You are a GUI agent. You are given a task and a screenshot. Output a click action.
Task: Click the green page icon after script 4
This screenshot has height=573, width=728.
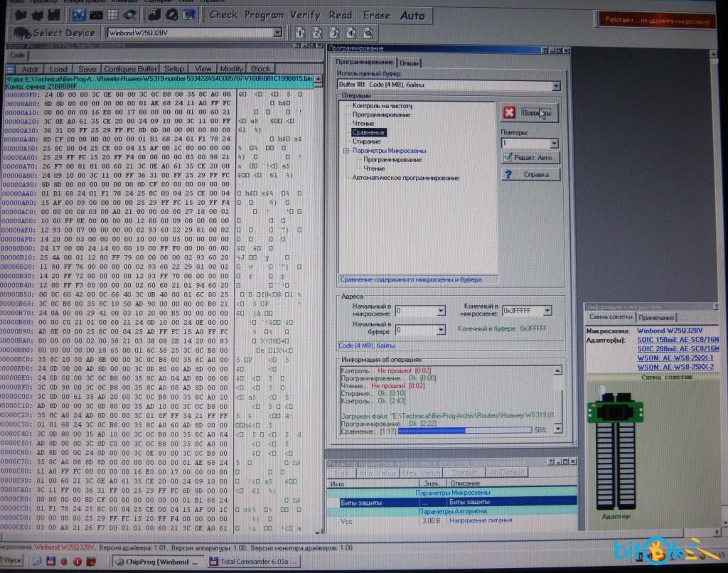[x=368, y=33]
